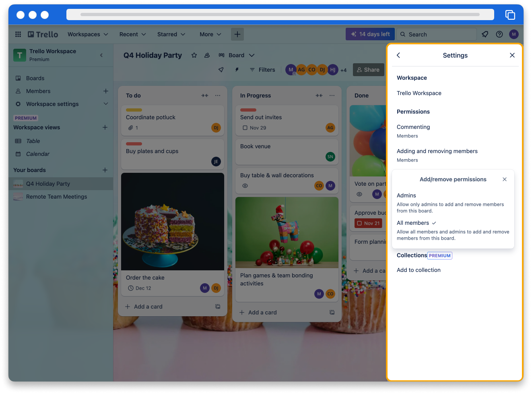Open the help question mark icon
Viewport: 532px width, 394px height.
[499, 34]
